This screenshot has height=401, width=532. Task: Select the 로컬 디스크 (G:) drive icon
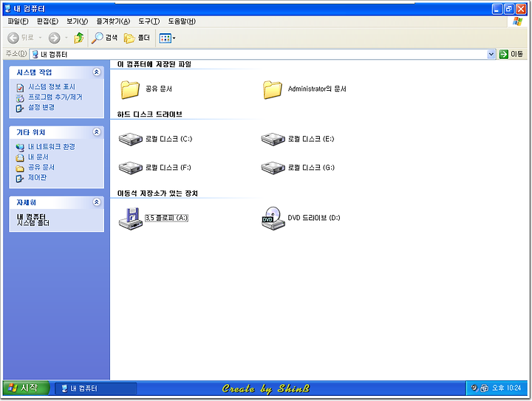click(273, 168)
